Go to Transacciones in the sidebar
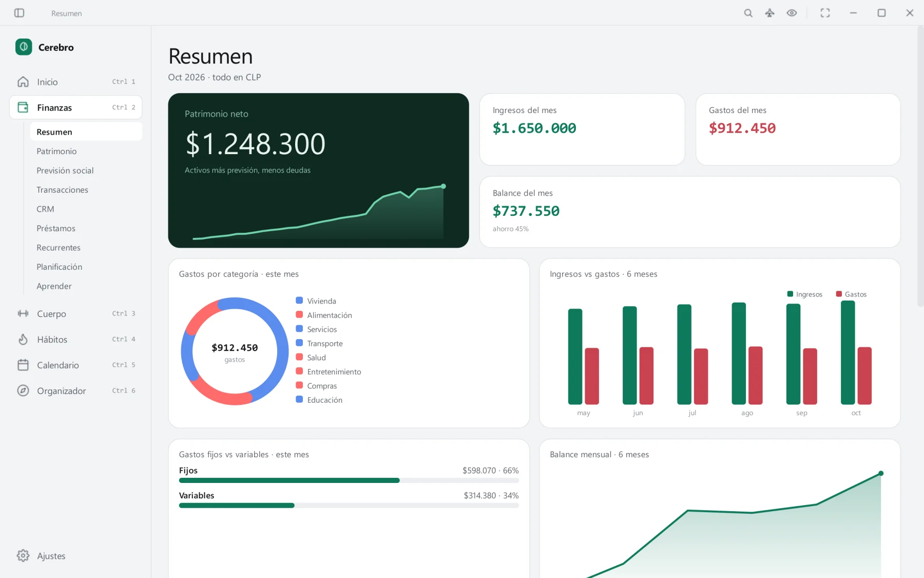Screen dimensions: 924x578 click(62, 190)
